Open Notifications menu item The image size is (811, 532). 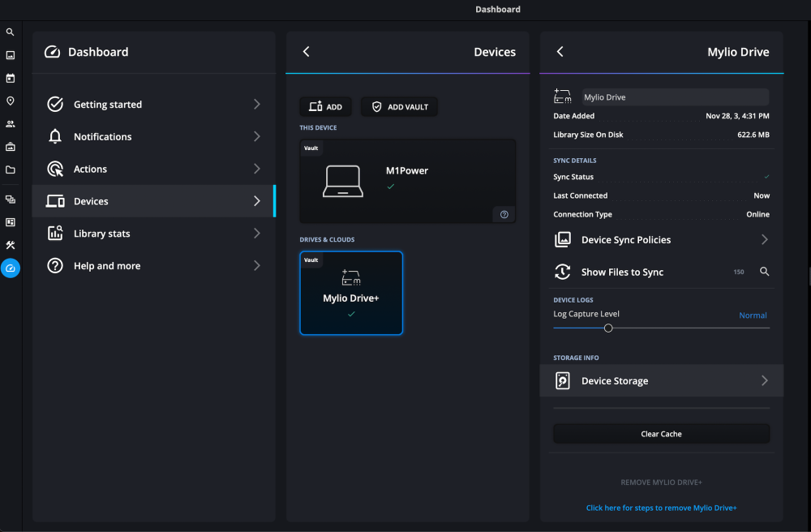click(x=153, y=136)
